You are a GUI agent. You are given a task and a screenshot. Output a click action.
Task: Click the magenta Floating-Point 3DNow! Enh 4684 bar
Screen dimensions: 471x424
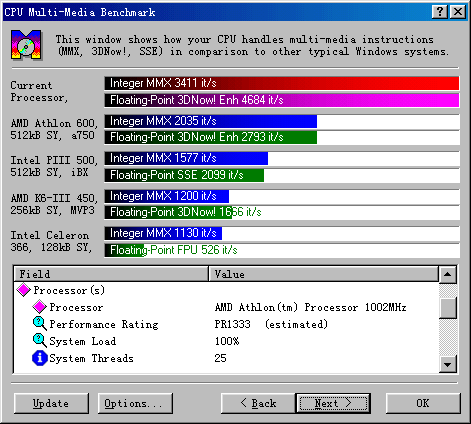tap(282, 100)
